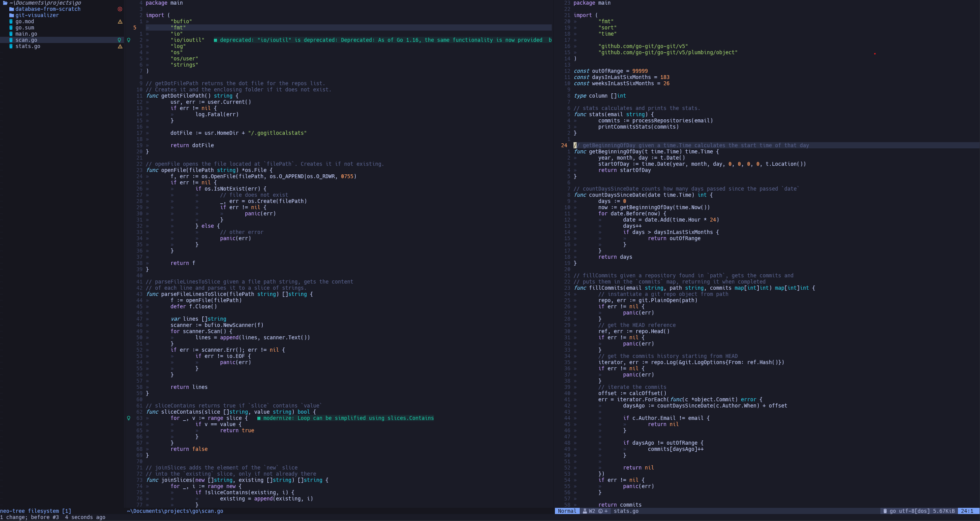Viewport: 980px width, 521px height.
Task: Click the error icon beside database-from-scratch
Action: (x=120, y=9)
